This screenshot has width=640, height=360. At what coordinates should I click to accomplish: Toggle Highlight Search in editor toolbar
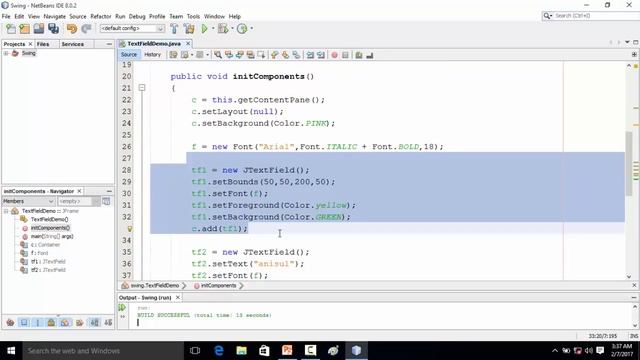click(x=251, y=55)
